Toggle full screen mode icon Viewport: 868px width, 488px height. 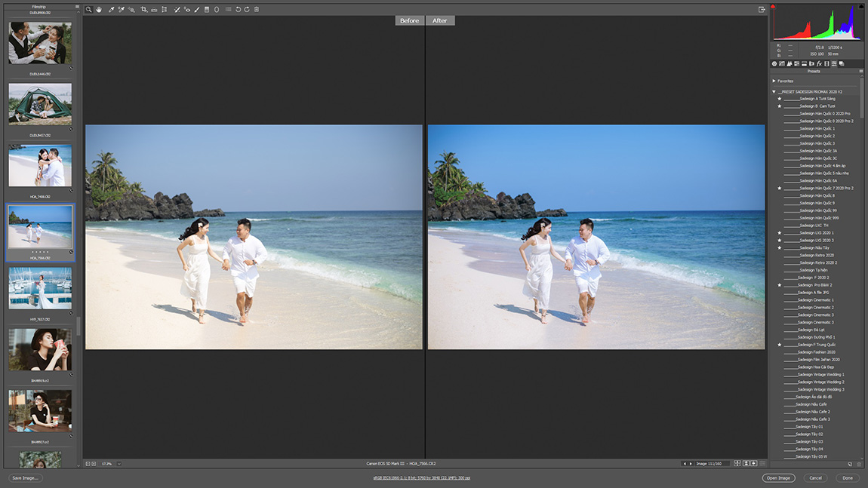(762, 10)
